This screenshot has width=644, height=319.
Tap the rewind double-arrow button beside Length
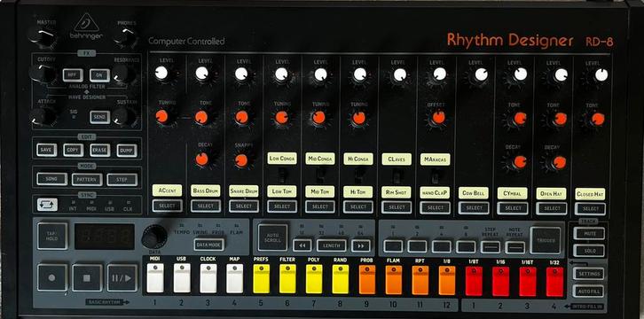(302, 245)
